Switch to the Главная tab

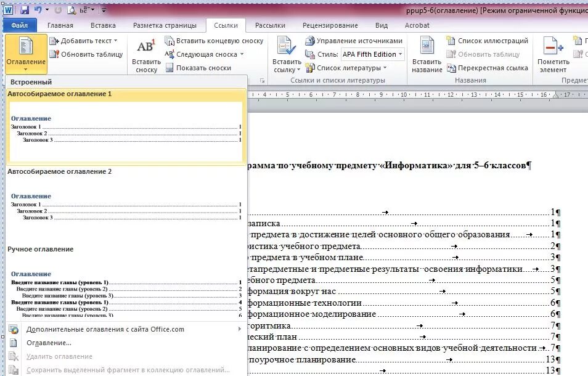click(60, 25)
